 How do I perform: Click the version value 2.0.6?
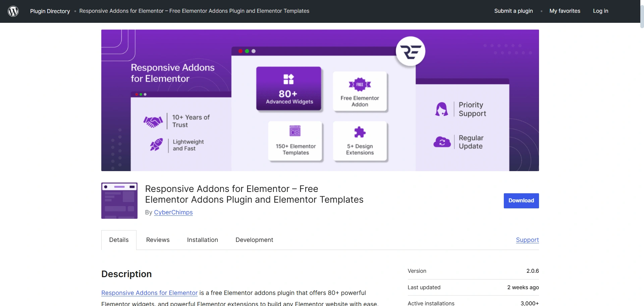pyautogui.click(x=533, y=271)
